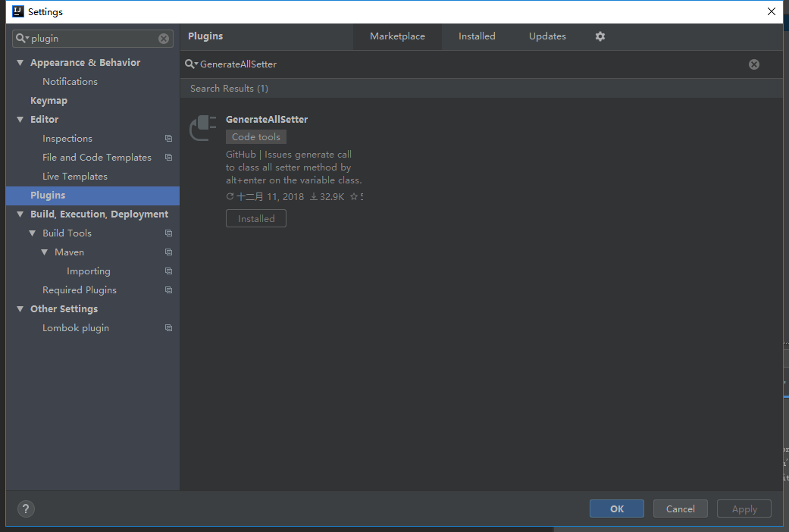Image resolution: width=789 pixels, height=532 pixels.
Task: Click the project icon beside Maven
Action: click(x=168, y=252)
